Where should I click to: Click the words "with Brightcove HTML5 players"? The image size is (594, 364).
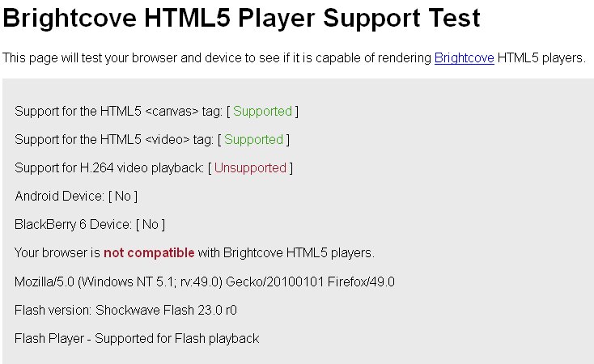coord(286,253)
